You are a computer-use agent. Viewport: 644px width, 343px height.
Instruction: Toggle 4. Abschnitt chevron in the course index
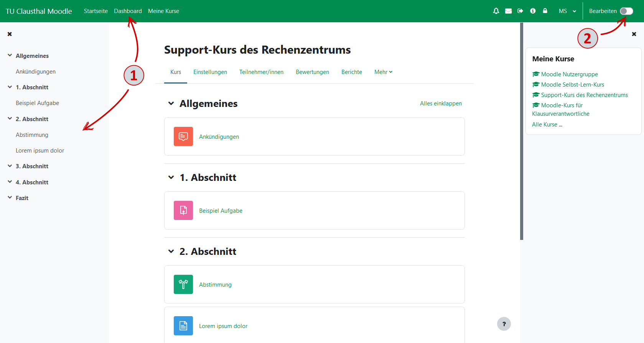coord(10,182)
